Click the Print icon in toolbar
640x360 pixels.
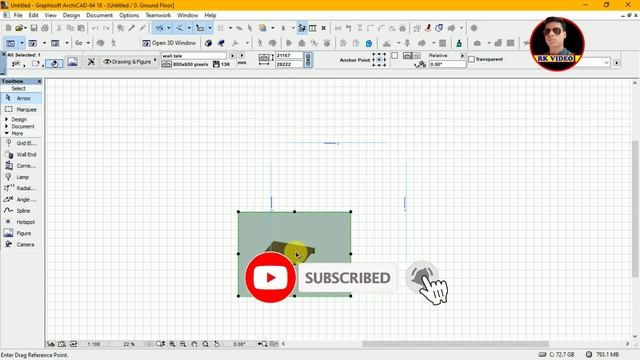[x=45, y=28]
